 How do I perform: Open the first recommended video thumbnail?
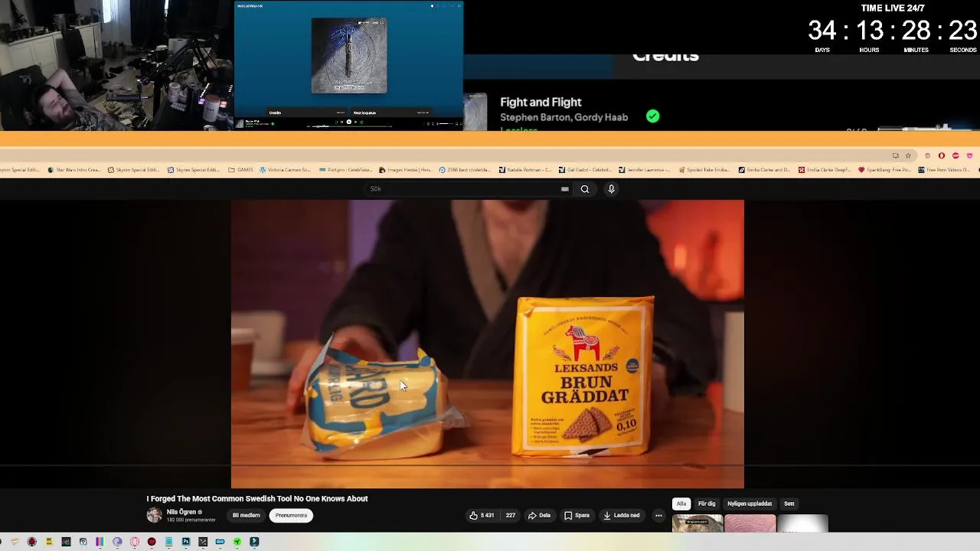coord(697,524)
